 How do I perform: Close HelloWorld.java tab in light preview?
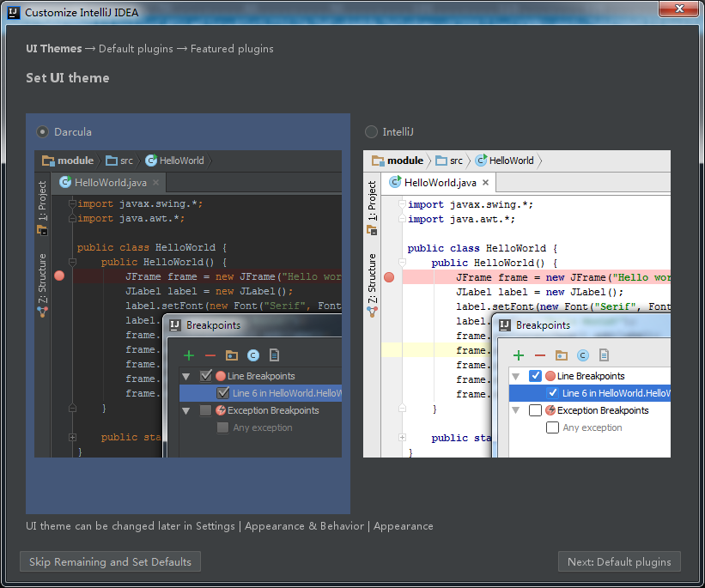[x=485, y=183]
